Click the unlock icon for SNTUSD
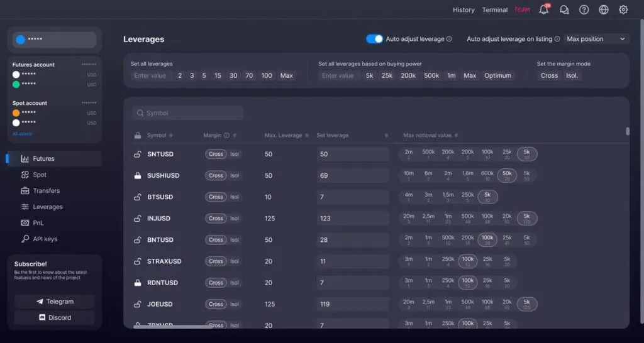The image size is (644, 343). coord(138,155)
